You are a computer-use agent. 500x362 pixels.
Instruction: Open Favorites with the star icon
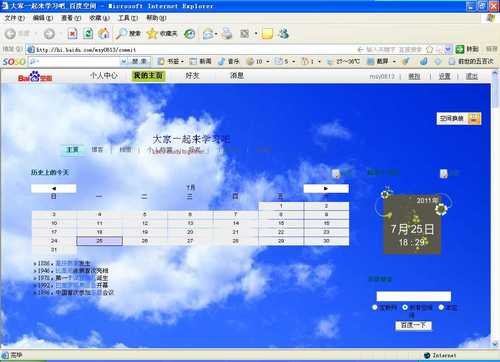pyautogui.click(x=162, y=33)
